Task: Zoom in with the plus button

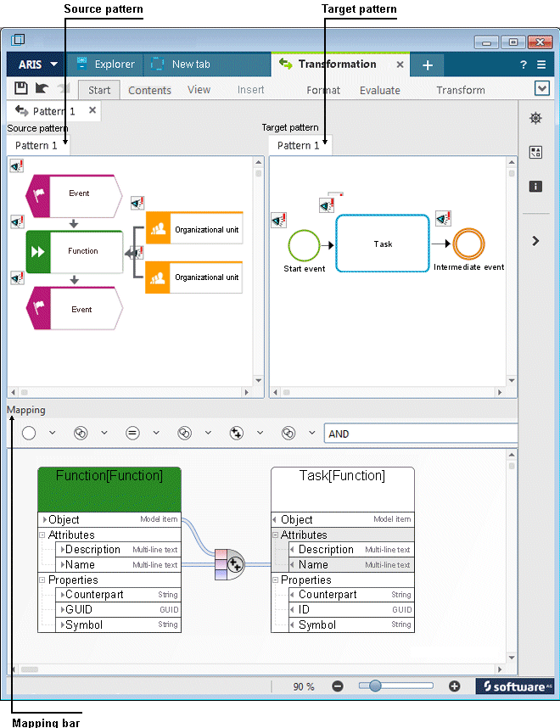Action: point(455,686)
